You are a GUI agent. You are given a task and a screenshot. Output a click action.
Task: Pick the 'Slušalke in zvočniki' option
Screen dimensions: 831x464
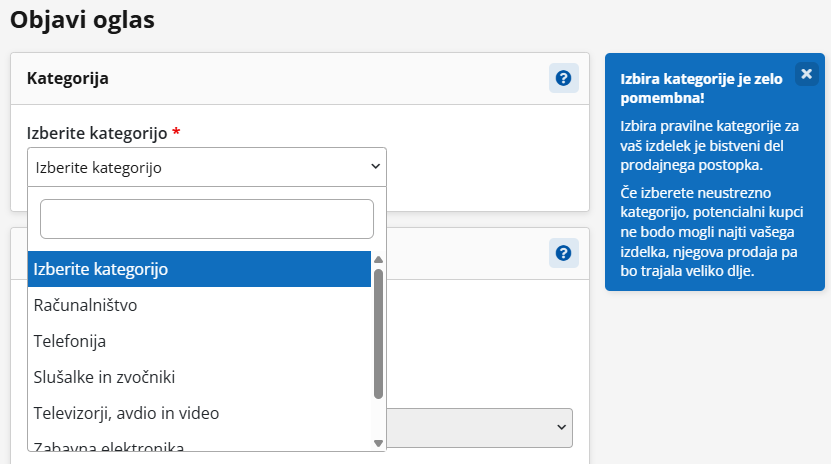point(199,377)
